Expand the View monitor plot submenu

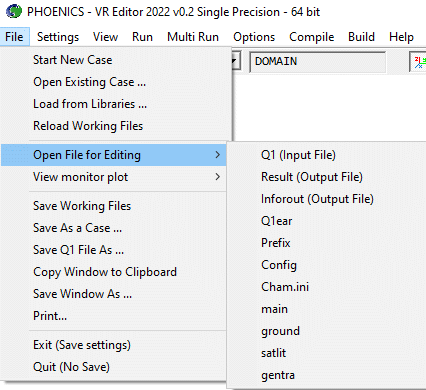click(113, 177)
